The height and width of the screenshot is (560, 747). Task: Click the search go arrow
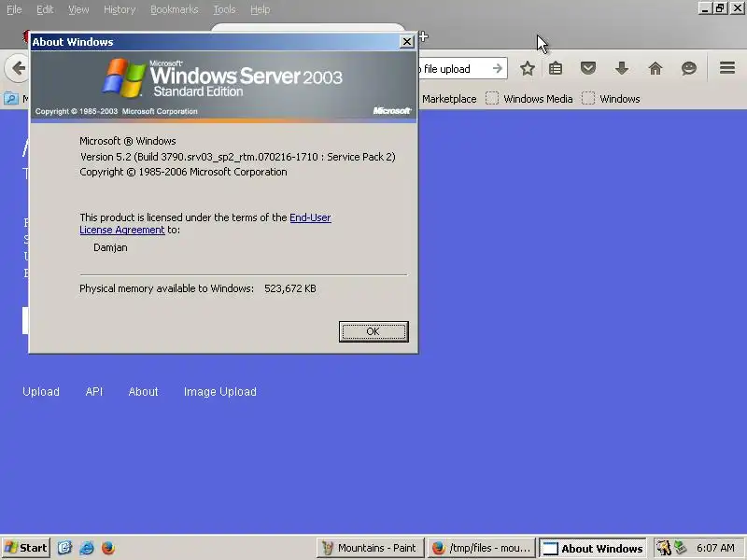click(498, 68)
